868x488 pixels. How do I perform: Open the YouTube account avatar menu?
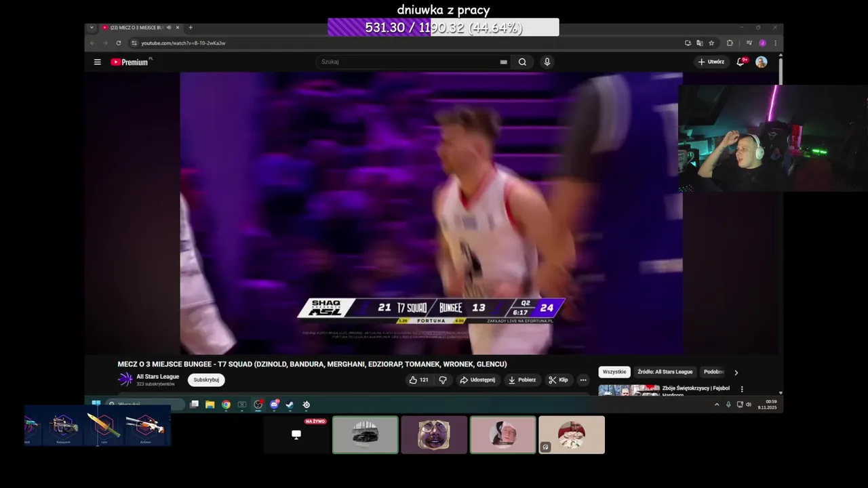coord(762,62)
